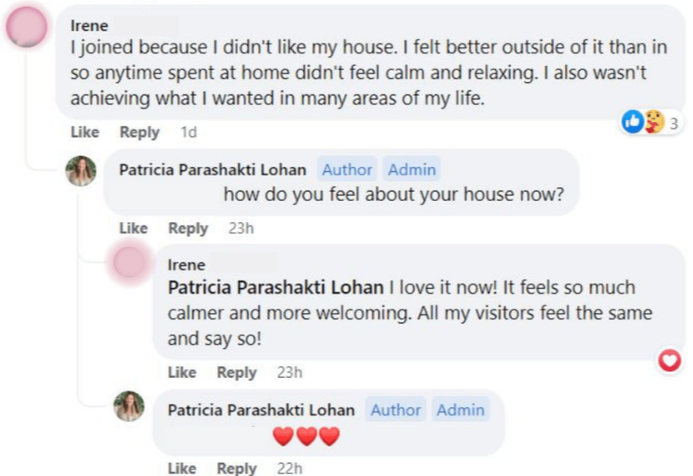Click the Author badge on hearts comment
This screenshot has width=693, height=476.
tap(396, 410)
